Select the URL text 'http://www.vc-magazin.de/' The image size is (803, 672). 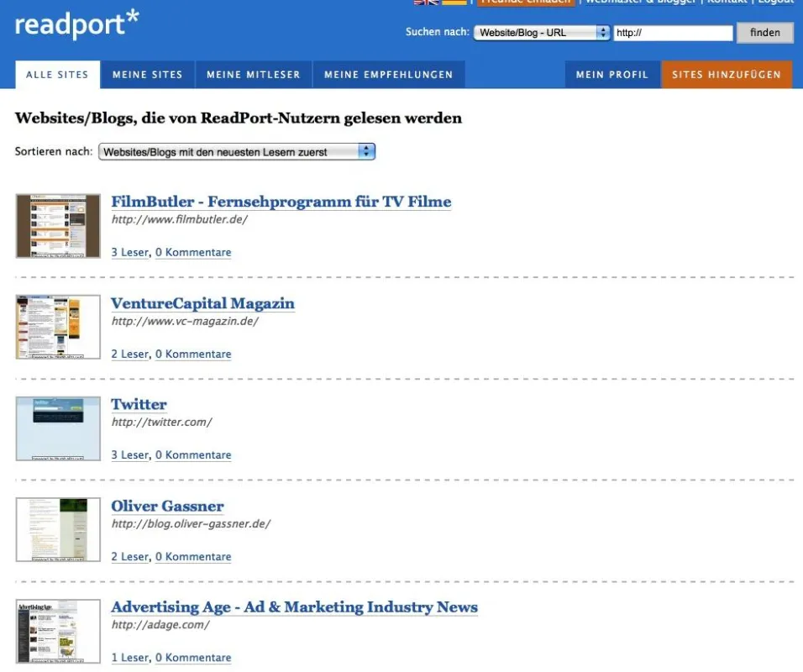185,321
